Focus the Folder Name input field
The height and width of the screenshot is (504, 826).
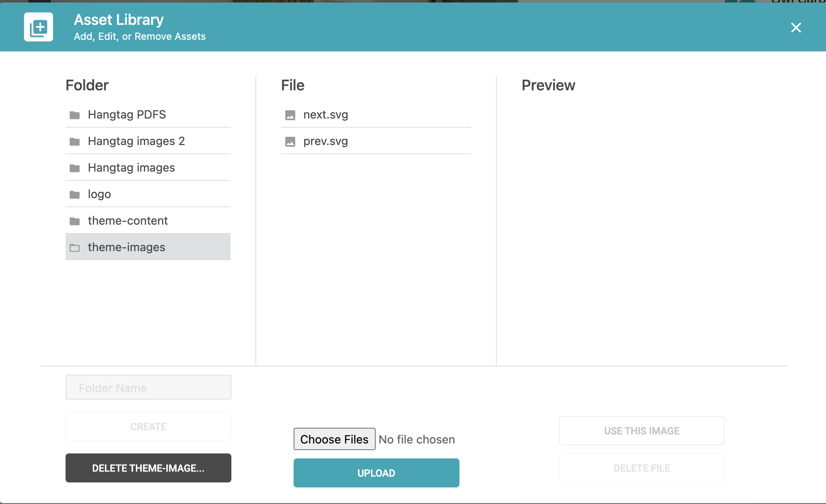click(148, 387)
